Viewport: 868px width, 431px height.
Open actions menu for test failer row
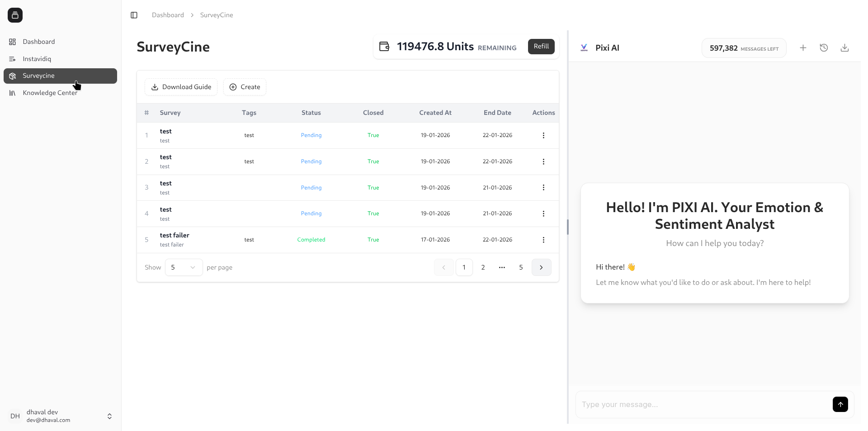tap(543, 240)
